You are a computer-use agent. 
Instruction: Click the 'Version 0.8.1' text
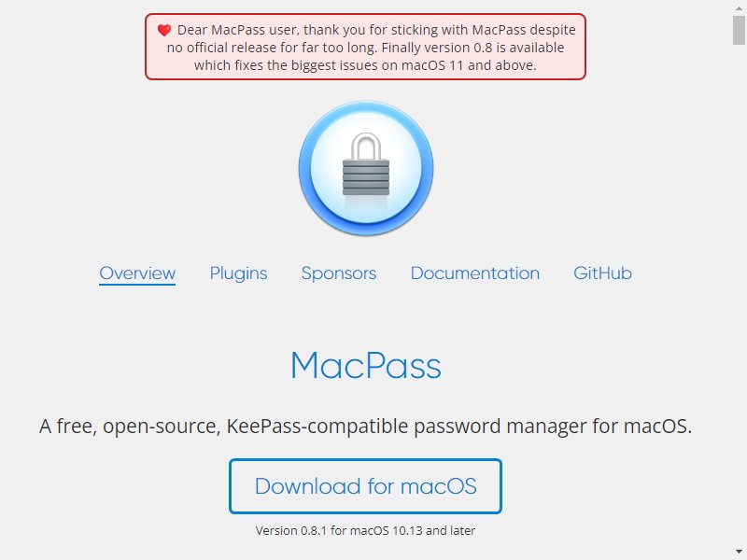291,530
